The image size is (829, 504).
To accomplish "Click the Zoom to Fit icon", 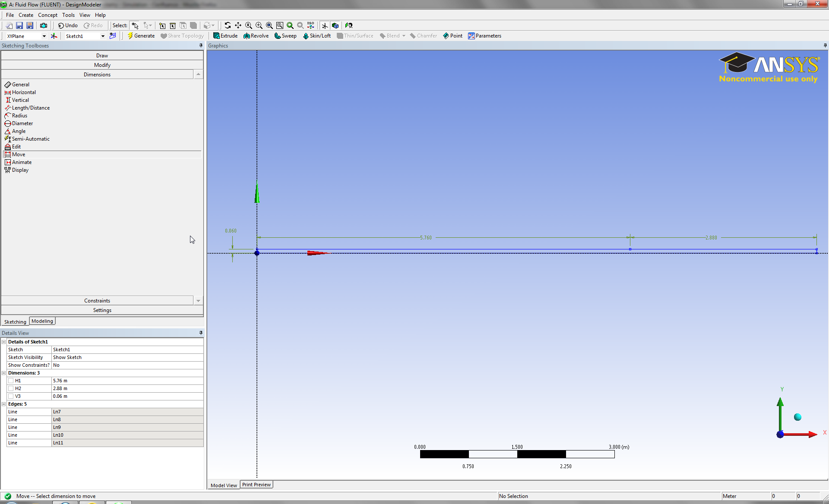I will tap(269, 25).
